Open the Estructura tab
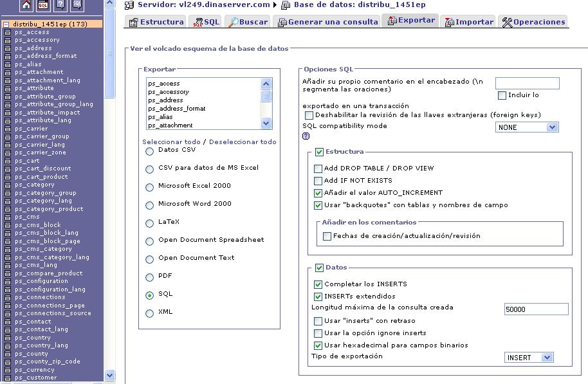The height and width of the screenshot is (384, 588). (x=156, y=22)
